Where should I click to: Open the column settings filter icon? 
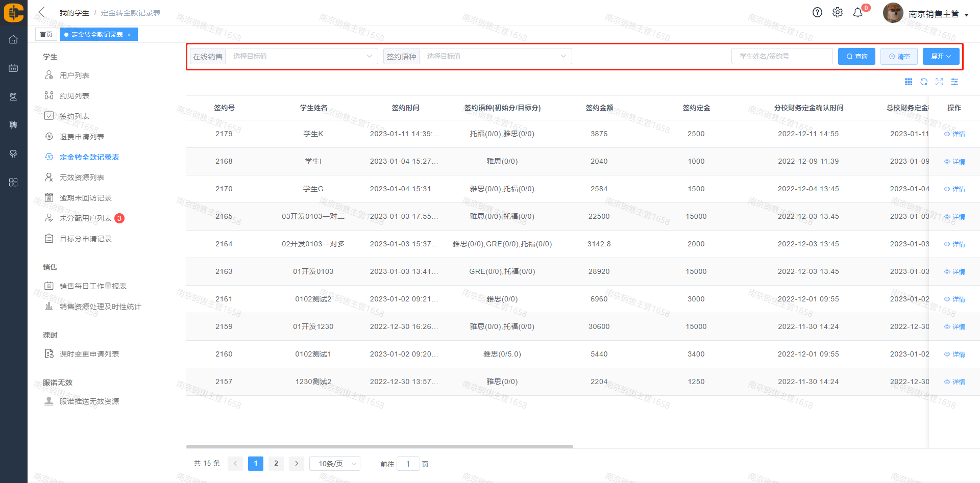click(954, 82)
